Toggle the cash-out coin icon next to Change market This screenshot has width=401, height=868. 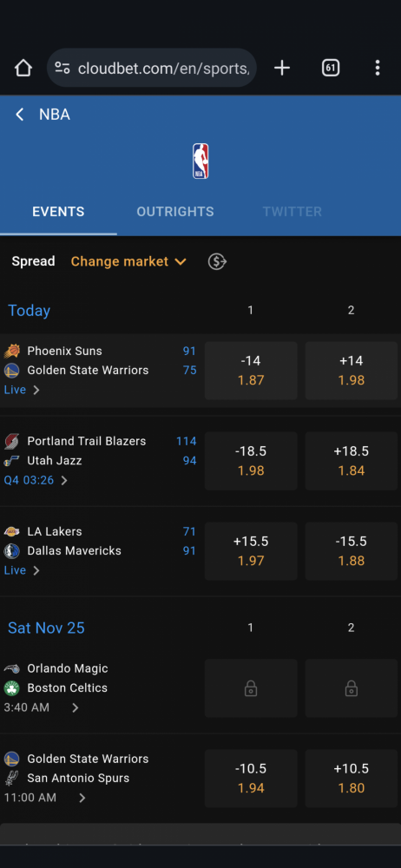point(217,261)
